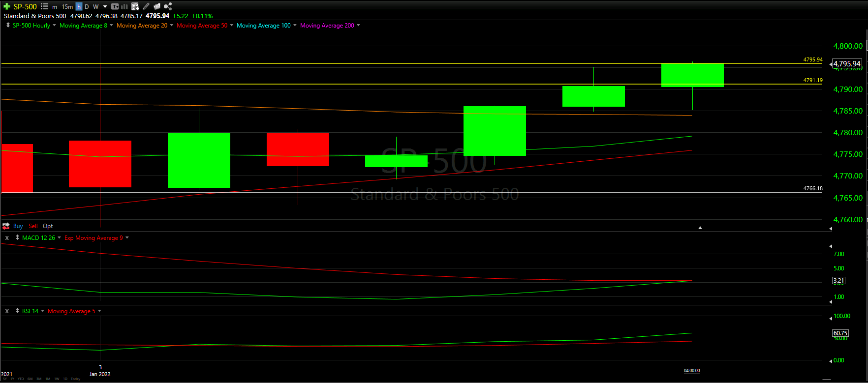Click the chart templates folder icon
868x383 pixels.
(x=157, y=6)
